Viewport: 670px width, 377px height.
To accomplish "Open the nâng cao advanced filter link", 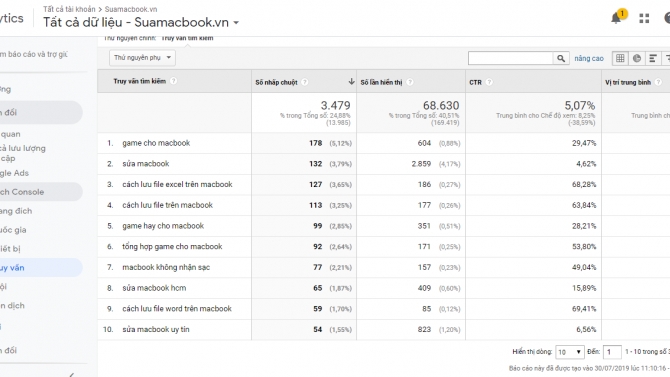I will [x=589, y=59].
